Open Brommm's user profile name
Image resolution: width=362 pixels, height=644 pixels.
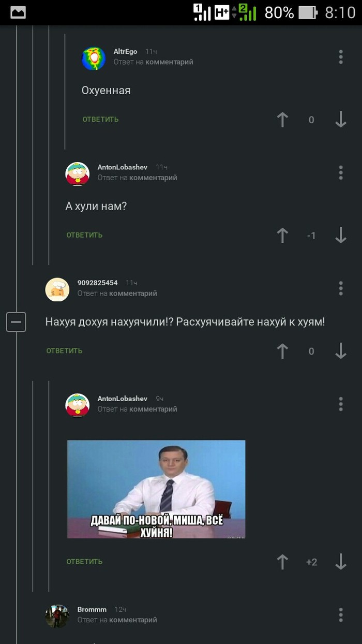92,609
